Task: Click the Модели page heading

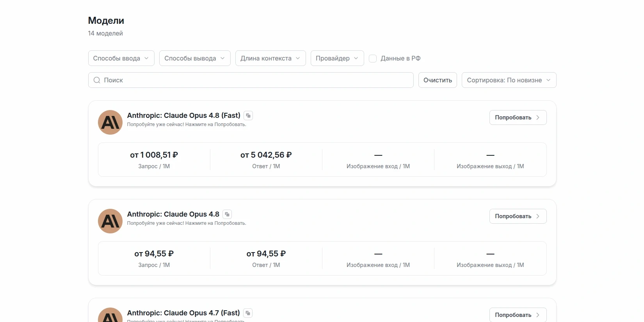Action: click(106, 21)
